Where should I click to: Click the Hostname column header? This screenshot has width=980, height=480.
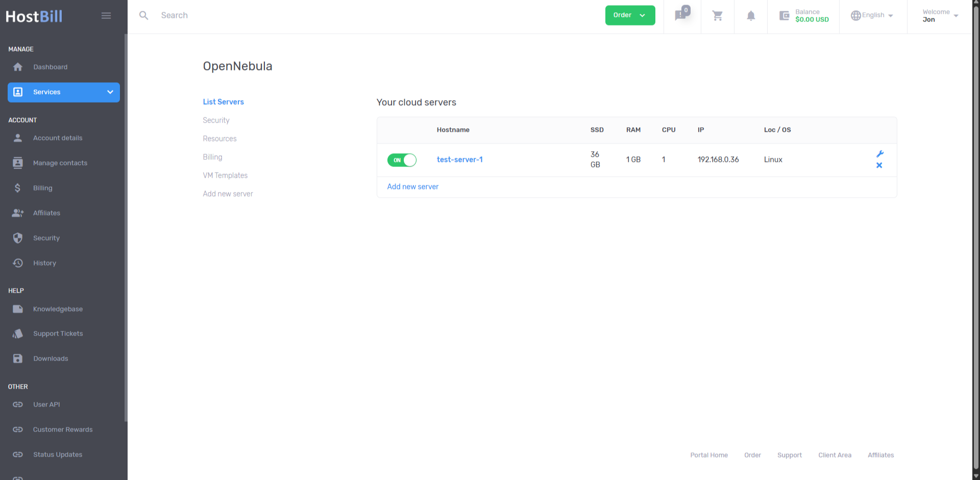(x=453, y=130)
